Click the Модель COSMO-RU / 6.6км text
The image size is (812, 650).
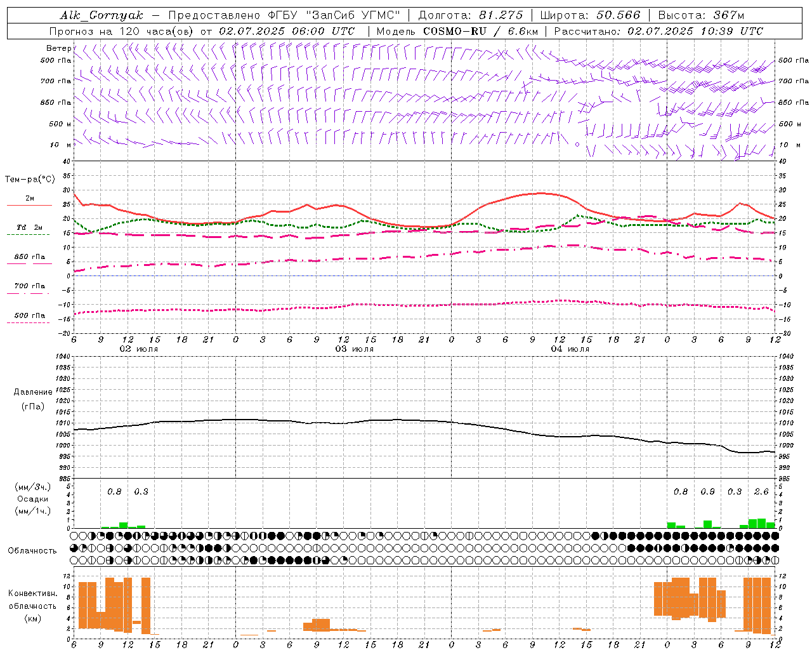pos(457,31)
